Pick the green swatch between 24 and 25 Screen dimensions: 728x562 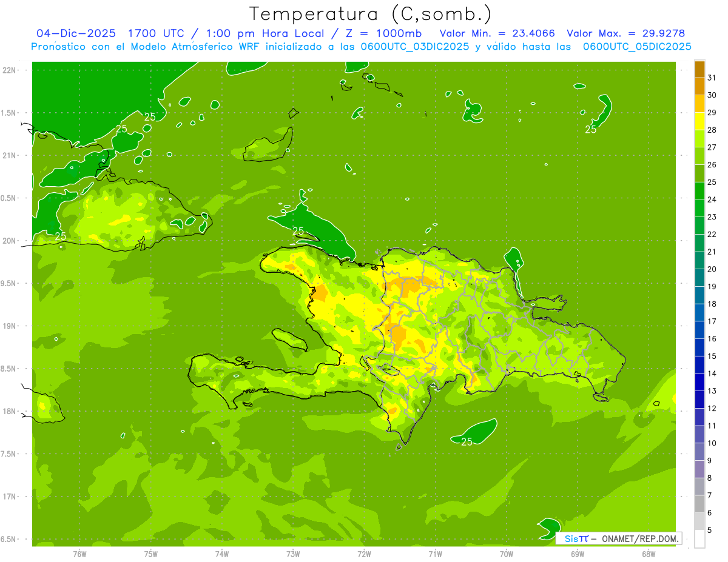point(699,190)
